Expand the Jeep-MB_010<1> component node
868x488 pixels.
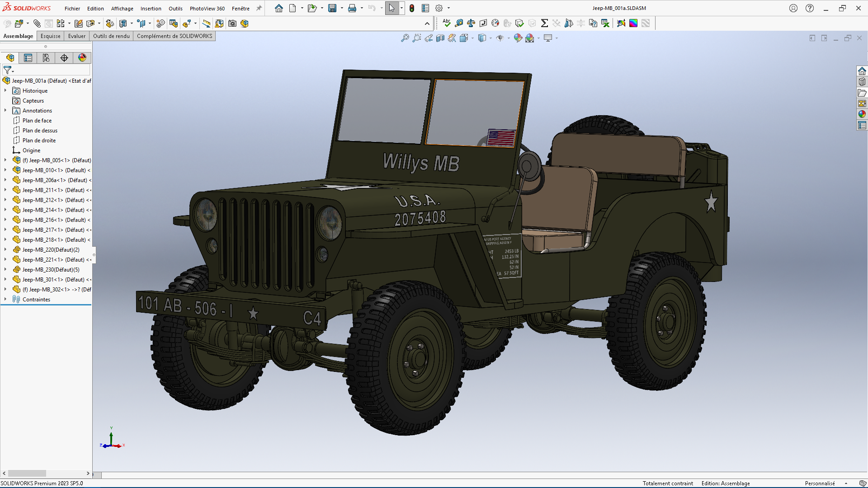coord(5,170)
